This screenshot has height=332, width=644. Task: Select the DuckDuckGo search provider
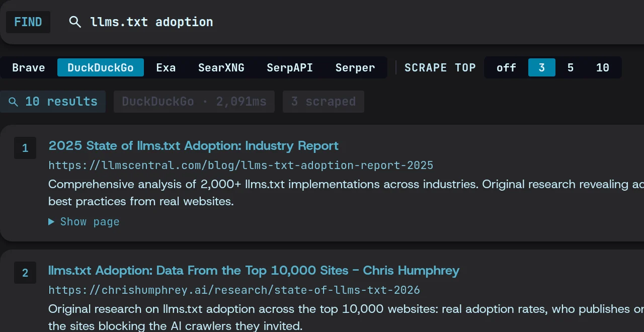pos(101,67)
